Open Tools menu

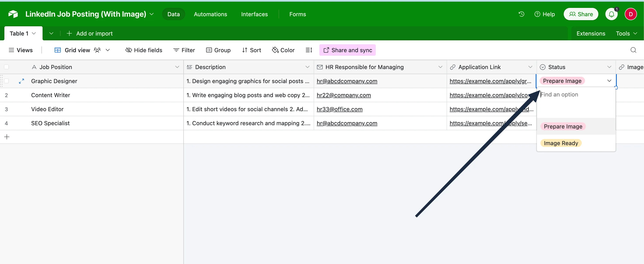coord(626,34)
